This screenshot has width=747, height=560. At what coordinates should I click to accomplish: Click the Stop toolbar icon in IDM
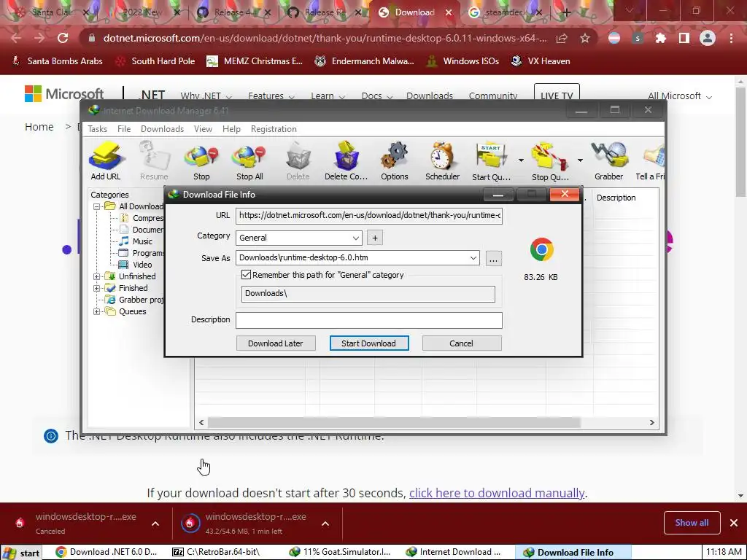tap(201, 161)
